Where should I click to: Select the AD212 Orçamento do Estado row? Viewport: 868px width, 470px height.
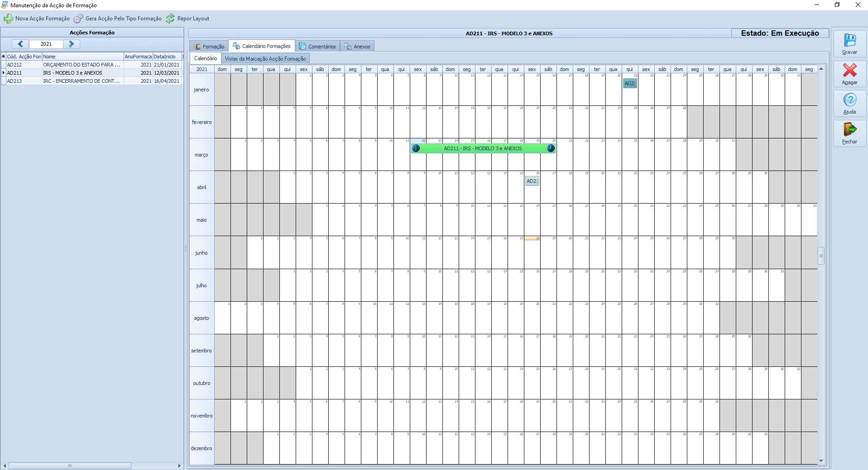click(x=82, y=65)
